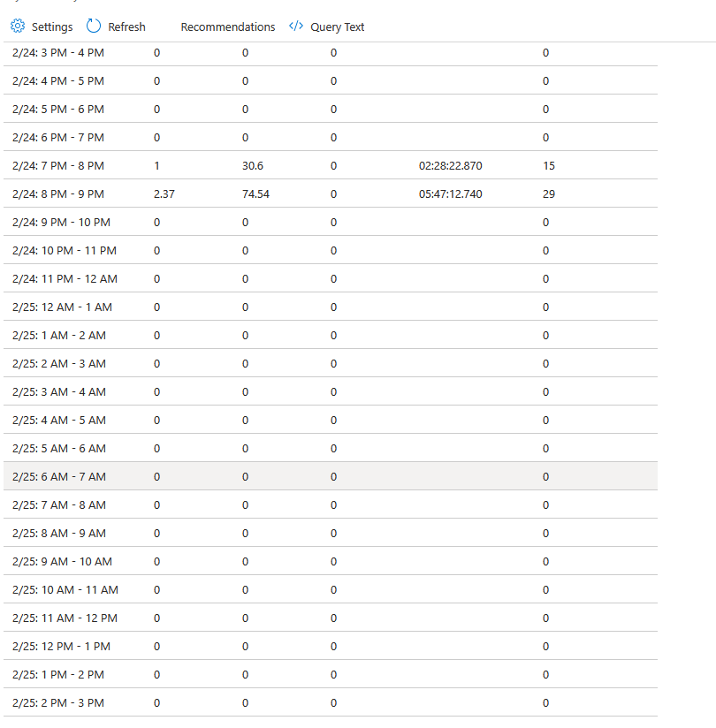
Task: Select the 2/24: 6 PM - 7 PM row
Action: (331, 137)
